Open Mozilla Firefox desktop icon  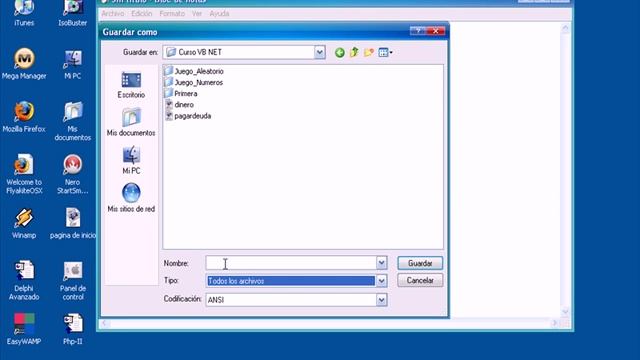click(24, 117)
